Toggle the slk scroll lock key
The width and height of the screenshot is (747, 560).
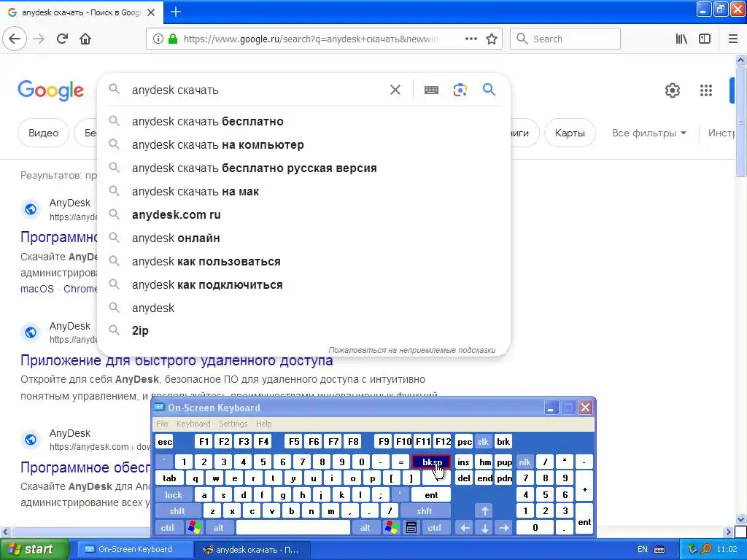483,441
